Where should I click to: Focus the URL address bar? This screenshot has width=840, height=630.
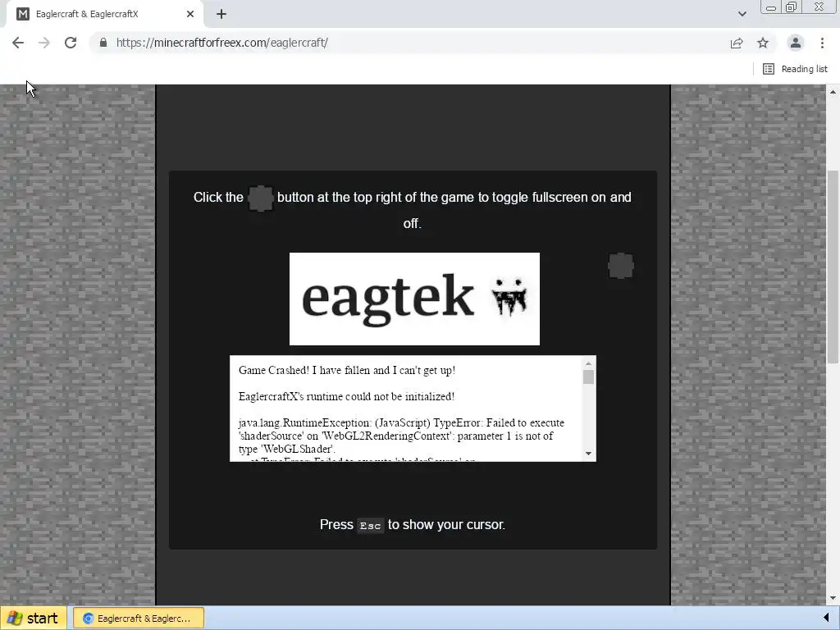tap(413, 43)
